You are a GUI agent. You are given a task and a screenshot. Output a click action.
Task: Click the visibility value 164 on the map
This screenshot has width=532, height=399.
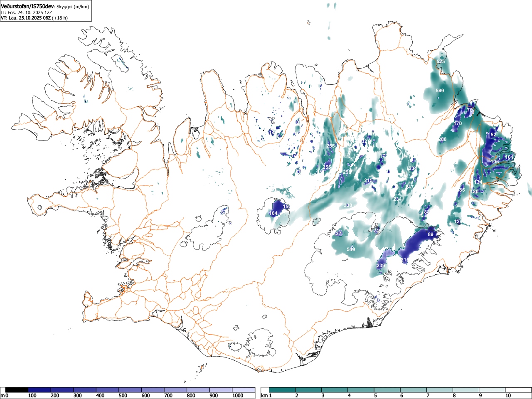[x=273, y=213]
